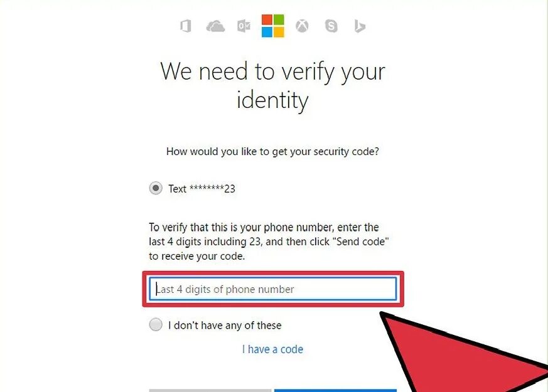Focus the last 4 digits phone field
This screenshot has height=392, width=548.
tap(273, 289)
